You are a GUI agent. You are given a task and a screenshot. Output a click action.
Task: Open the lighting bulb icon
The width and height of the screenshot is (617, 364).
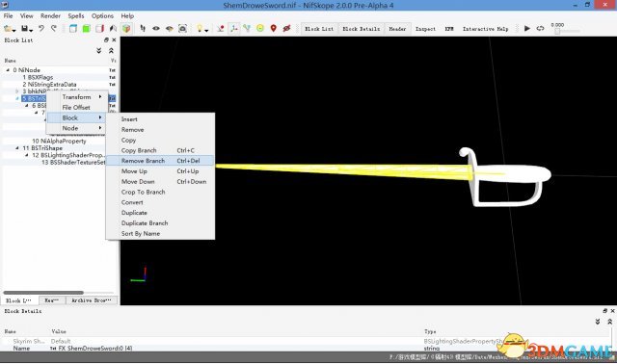pos(201,28)
